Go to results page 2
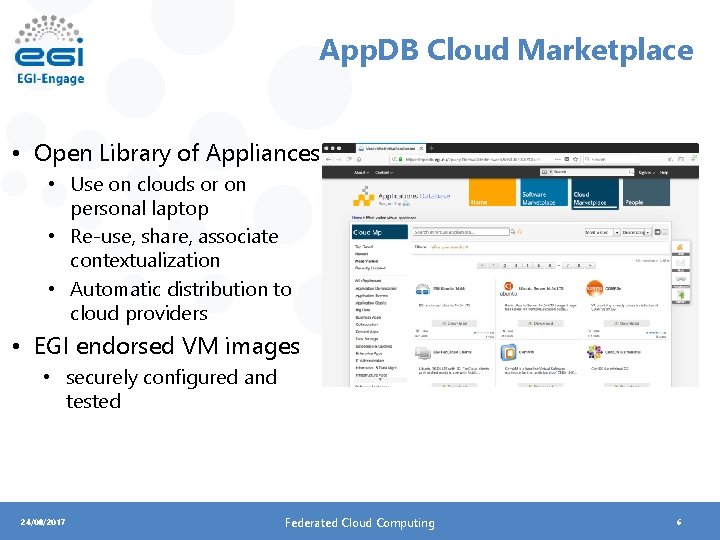720x540 pixels. (x=505, y=265)
